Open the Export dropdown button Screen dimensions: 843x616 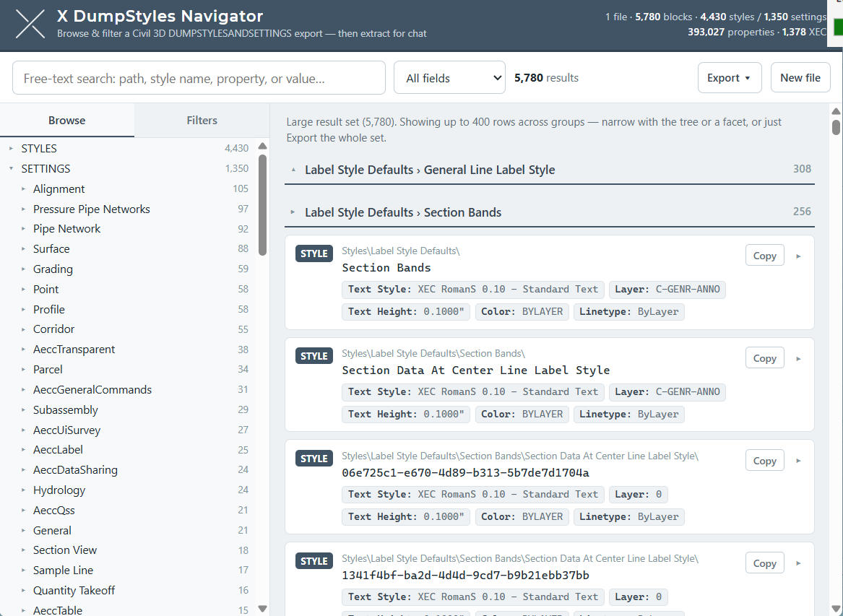click(730, 78)
